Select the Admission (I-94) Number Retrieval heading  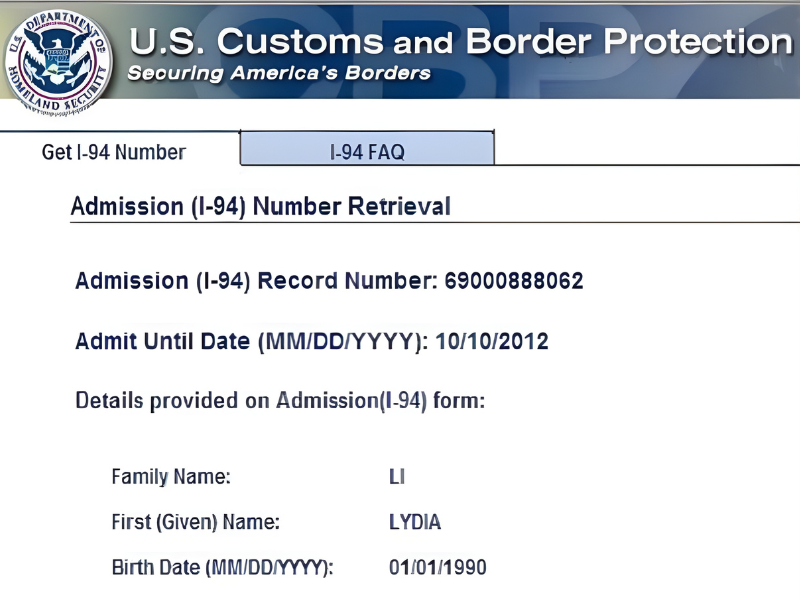[x=260, y=207]
